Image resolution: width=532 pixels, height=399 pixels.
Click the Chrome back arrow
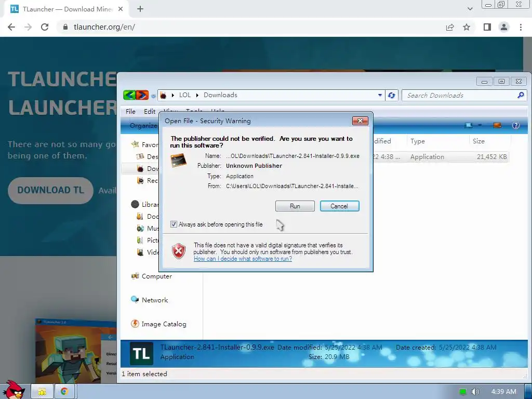11,27
